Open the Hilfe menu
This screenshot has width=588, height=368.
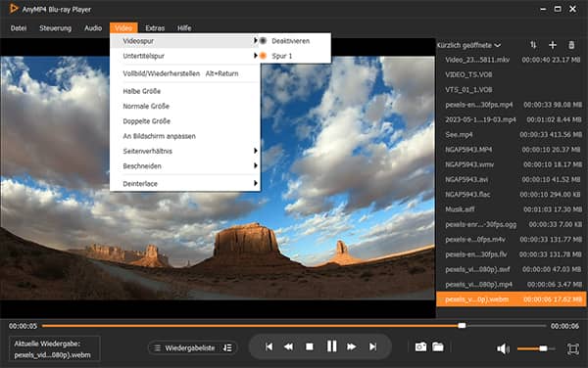pos(184,28)
